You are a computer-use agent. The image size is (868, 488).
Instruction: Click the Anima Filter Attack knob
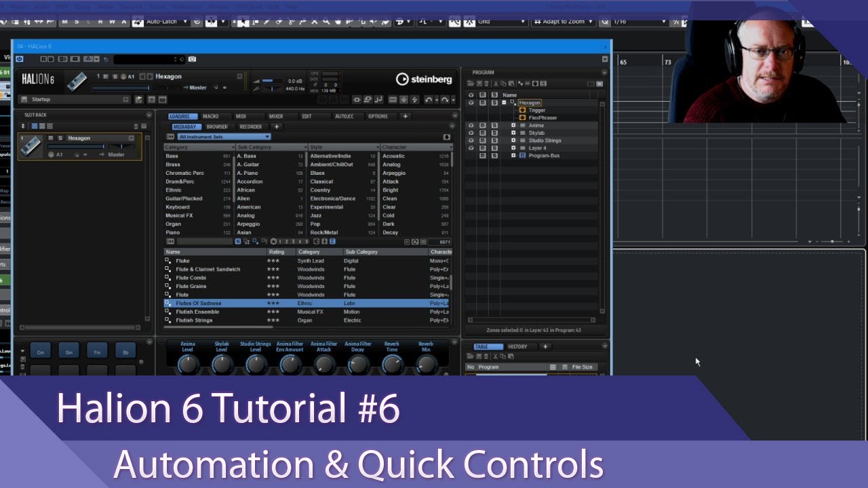324,364
